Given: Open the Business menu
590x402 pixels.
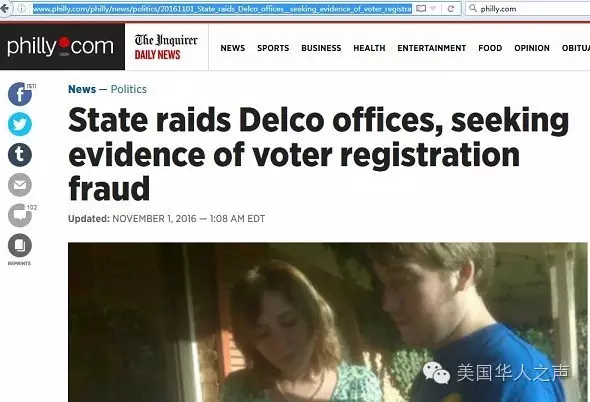Looking at the screenshot, I should coord(321,48).
